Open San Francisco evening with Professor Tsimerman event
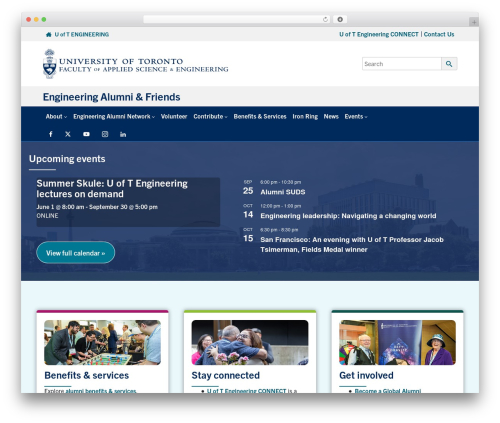This screenshot has width=500, height=423. (352, 244)
